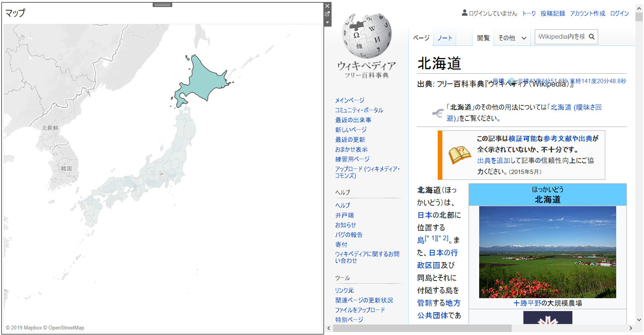Select the 閲覧 tab
Image resolution: width=644 pixels, height=335 pixels.
(483, 38)
